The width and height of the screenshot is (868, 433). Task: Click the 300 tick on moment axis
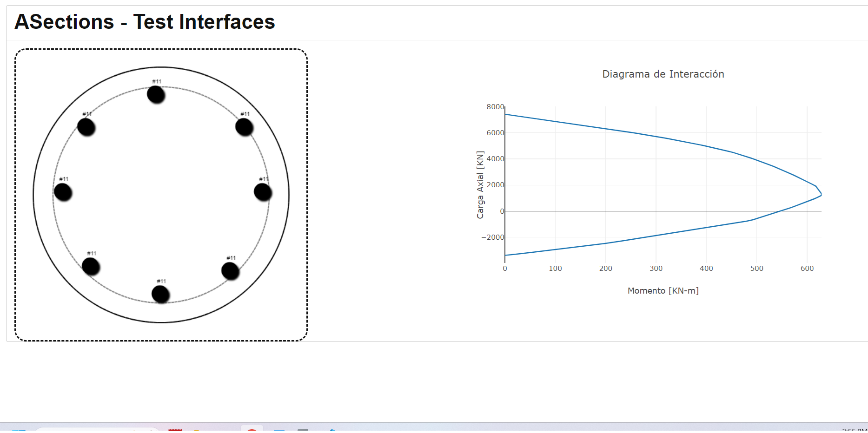point(656,269)
